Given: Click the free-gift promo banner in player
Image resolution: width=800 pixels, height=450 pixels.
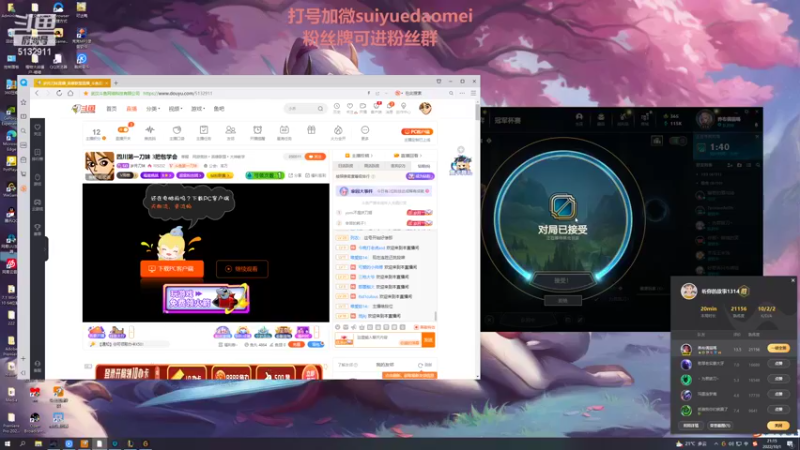Looking at the screenshot, I should (x=206, y=298).
